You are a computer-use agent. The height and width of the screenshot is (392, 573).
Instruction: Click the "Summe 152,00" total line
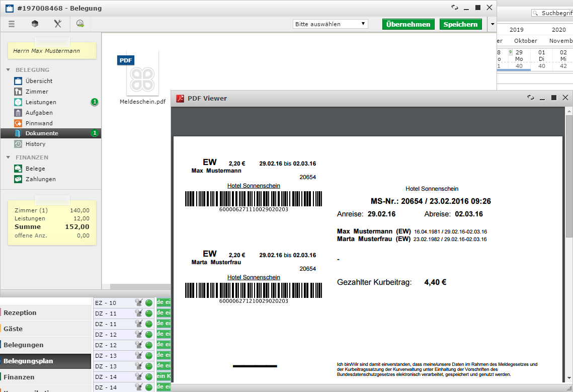click(x=52, y=227)
